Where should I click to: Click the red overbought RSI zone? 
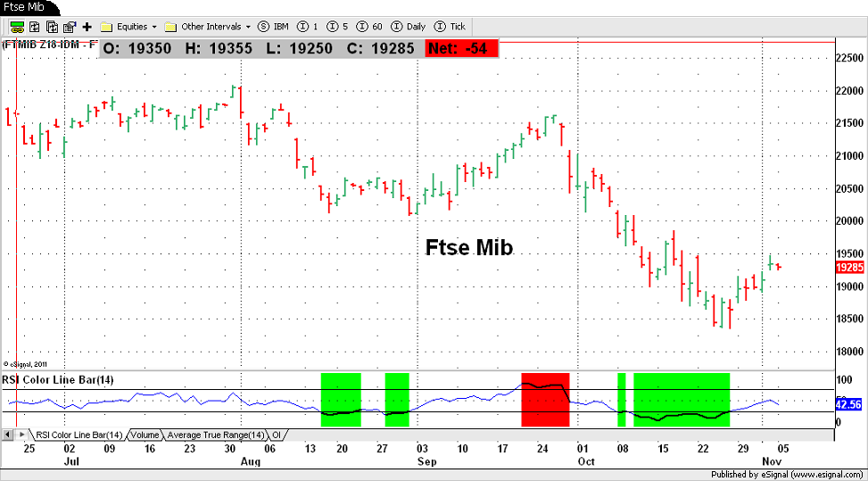(x=545, y=400)
